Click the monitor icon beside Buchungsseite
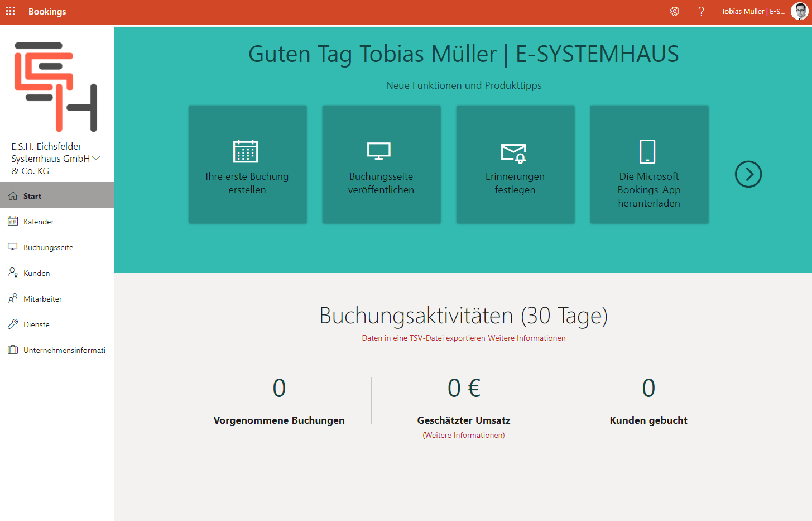The height and width of the screenshot is (521, 812). (x=13, y=247)
